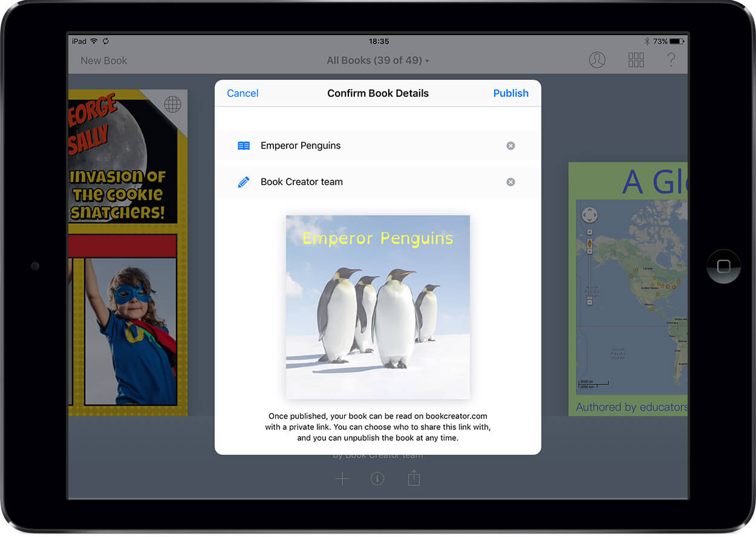The width and height of the screenshot is (756, 537).
Task: Cancel the book publishing dialog
Action: pos(243,93)
